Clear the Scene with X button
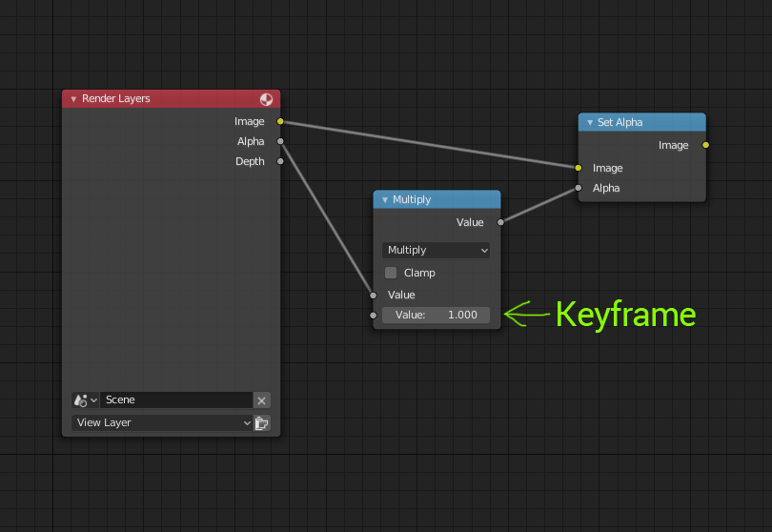Image resolution: width=772 pixels, height=532 pixels. 261,400
